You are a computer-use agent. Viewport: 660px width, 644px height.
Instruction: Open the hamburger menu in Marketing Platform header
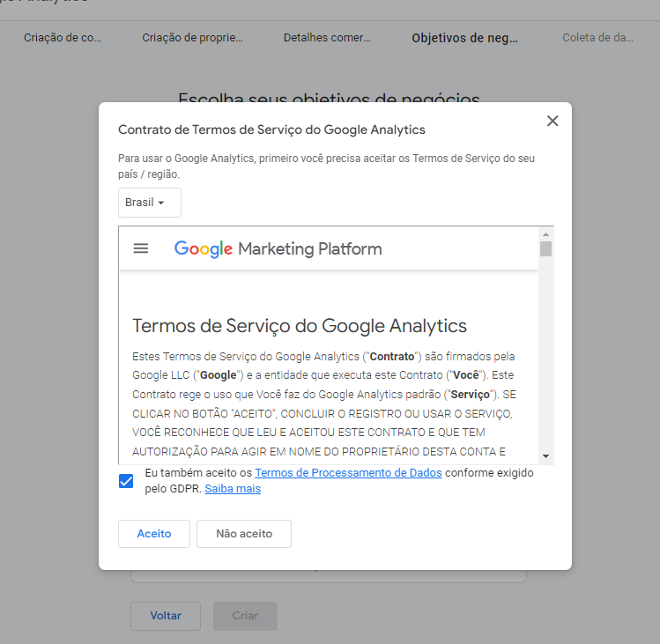click(x=141, y=248)
